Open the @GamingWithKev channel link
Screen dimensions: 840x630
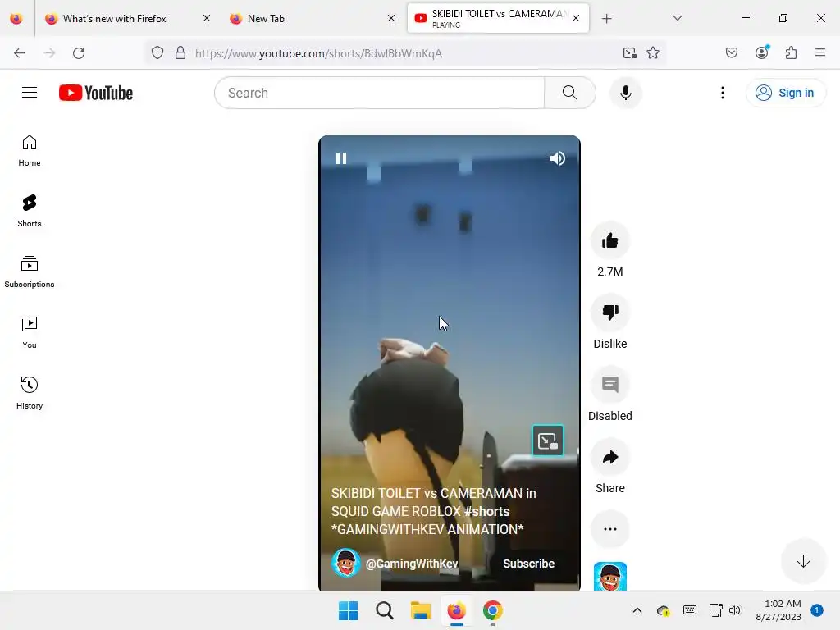pyautogui.click(x=412, y=564)
